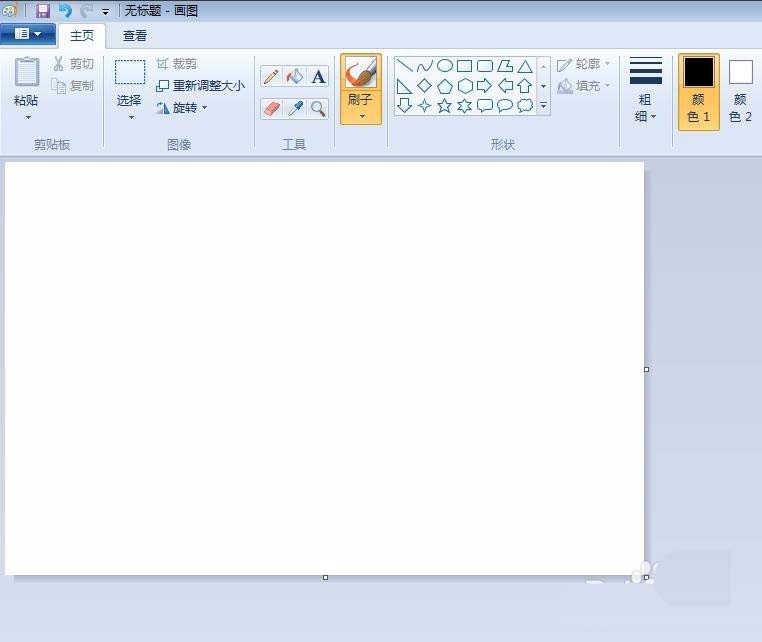
Task: Choose the right arrow shape
Action: coord(485,86)
